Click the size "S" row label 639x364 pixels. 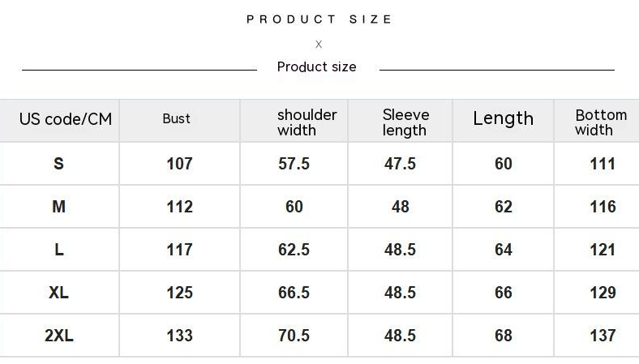[x=58, y=164]
